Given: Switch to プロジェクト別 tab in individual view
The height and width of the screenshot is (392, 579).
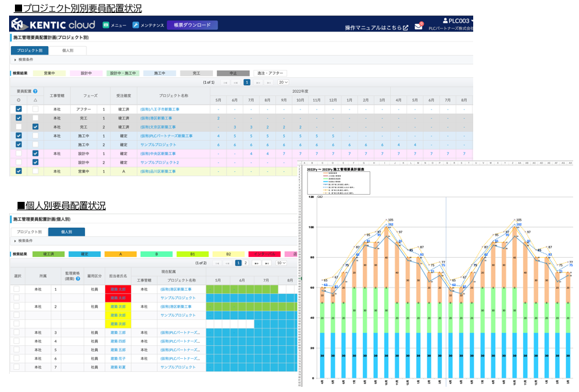Looking at the screenshot, I should 29,232.
